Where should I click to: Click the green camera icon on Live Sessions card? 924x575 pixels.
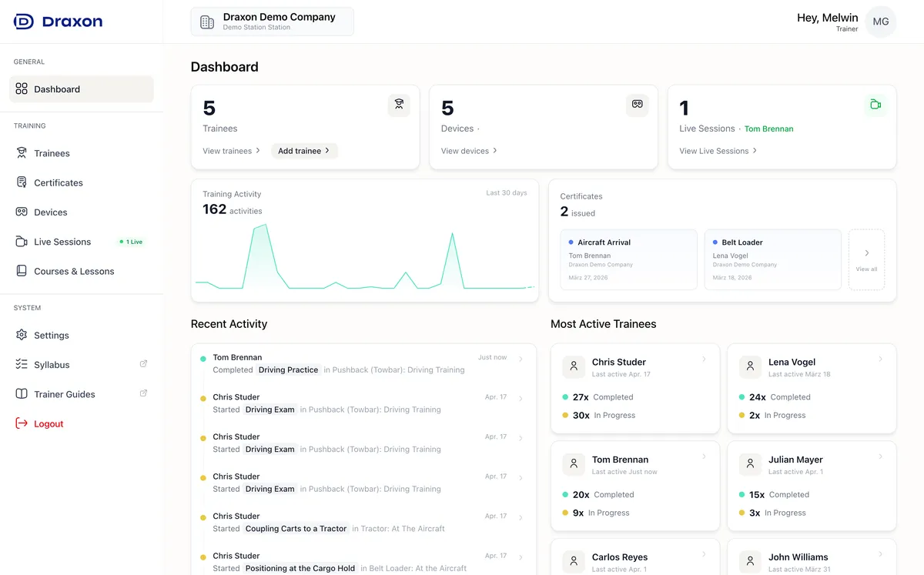pyautogui.click(x=875, y=105)
